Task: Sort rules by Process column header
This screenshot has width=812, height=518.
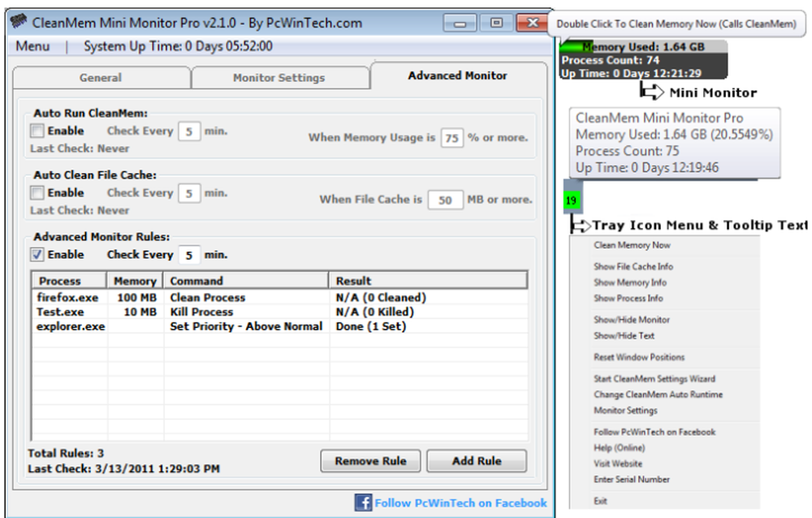Action: pos(69,281)
